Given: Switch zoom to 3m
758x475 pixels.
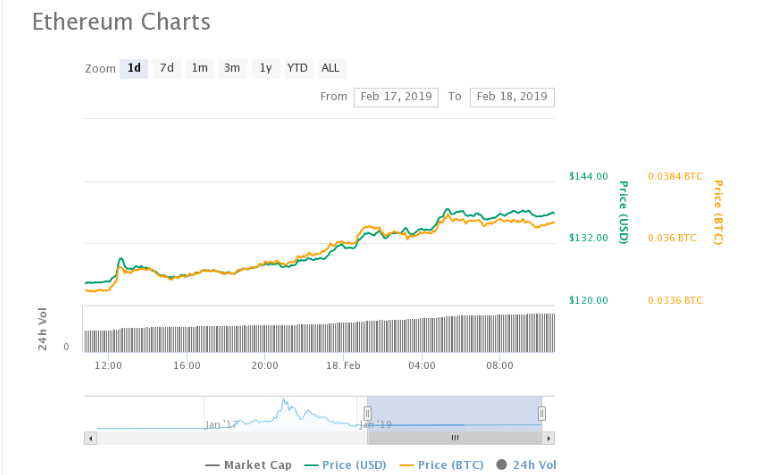Looking at the screenshot, I should tap(232, 68).
